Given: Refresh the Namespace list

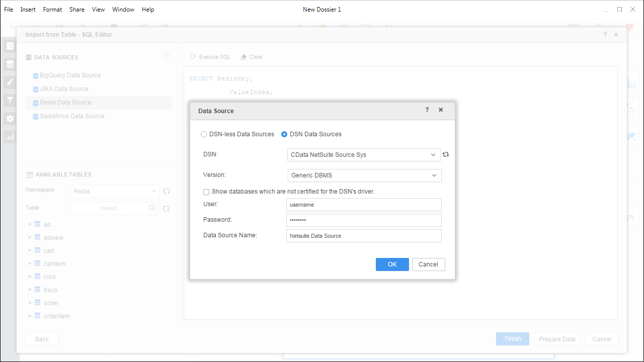Looking at the screenshot, I should (167, 192).
